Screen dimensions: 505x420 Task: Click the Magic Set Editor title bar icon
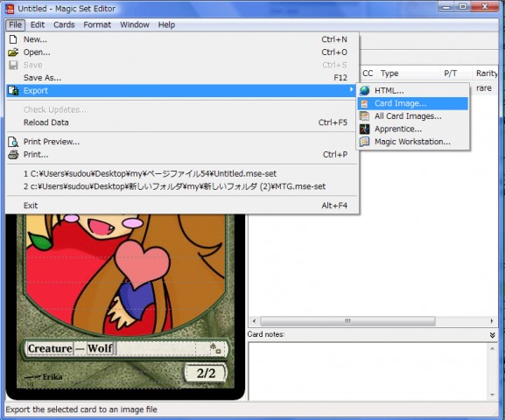[11, 9]
